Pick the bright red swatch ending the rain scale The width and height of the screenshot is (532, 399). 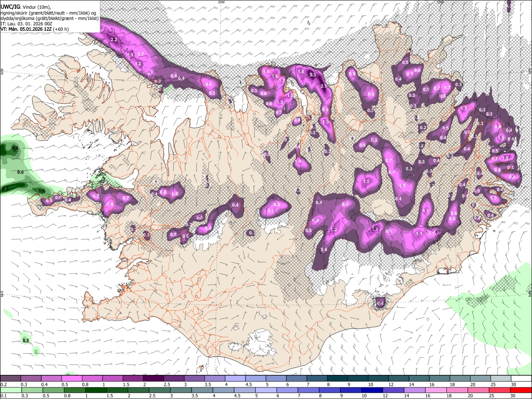[x=521, y=390]
